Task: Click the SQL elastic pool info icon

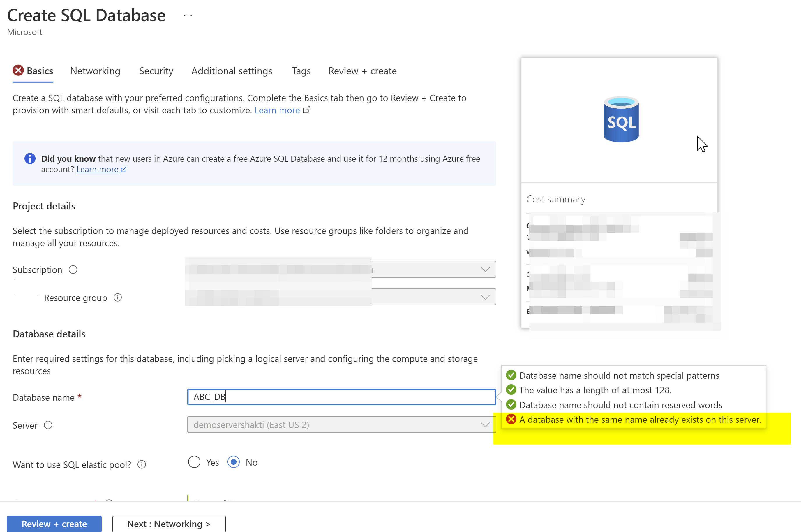Action: (142, 464)
